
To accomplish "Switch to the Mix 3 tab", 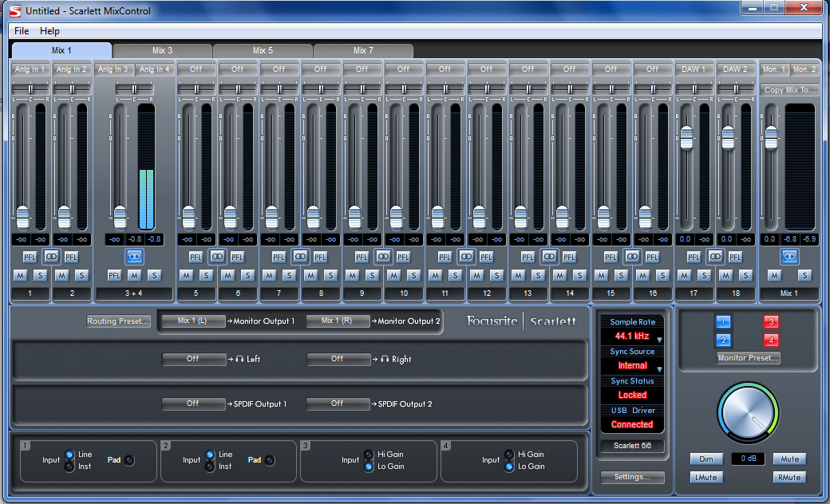I will click(163, 51).
